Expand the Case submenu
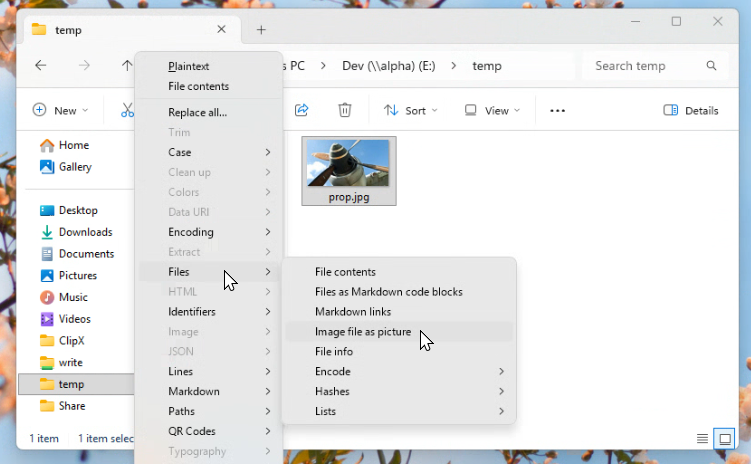This screenshot has height=464, width=751. [x=209, y=152]
